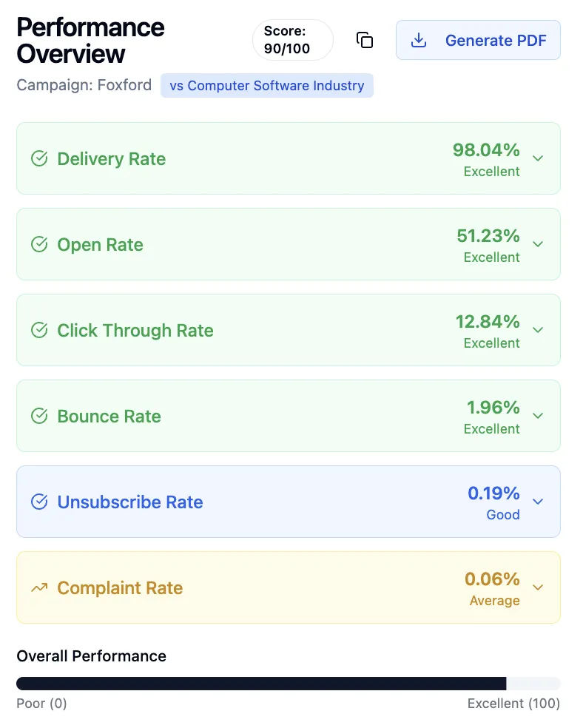Viewport: 583px width, 728px height.
Task: Click the Score 90/100 badge
Action: click(292, 40)
